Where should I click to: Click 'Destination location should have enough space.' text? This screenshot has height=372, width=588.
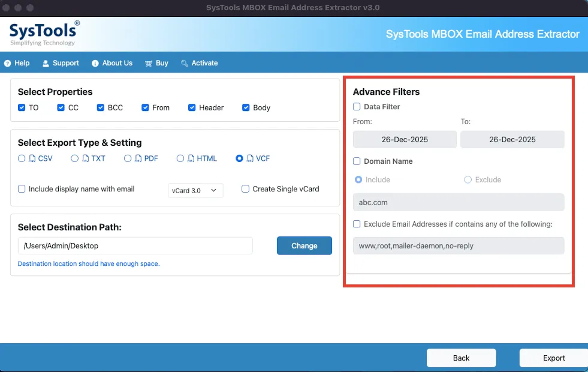(89, 263)
